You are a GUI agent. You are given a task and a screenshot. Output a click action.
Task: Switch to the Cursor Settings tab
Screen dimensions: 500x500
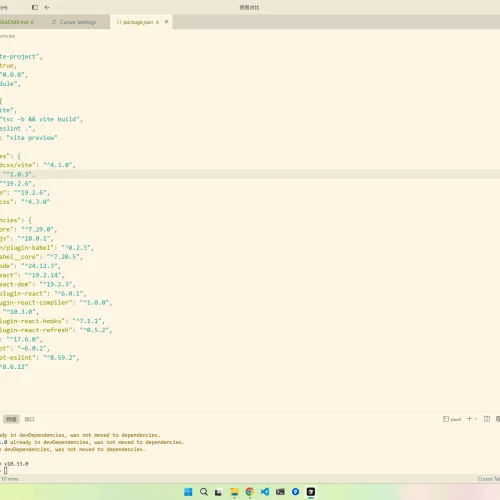[x=74, y=22]
